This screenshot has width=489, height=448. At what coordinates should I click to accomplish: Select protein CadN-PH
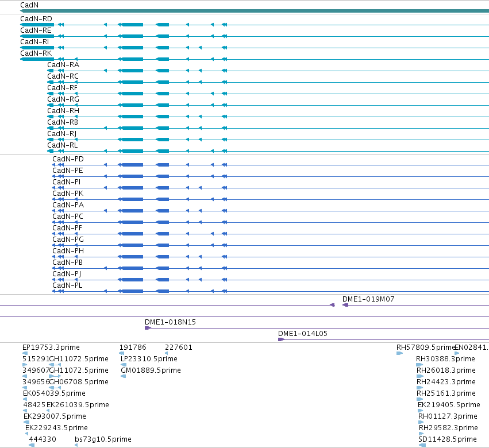[68, 252]
